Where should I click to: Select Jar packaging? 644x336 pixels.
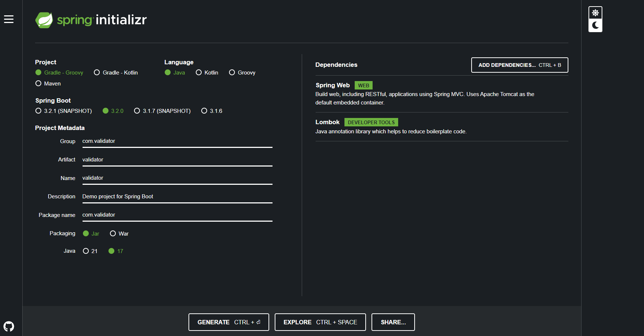pos(91,234)
